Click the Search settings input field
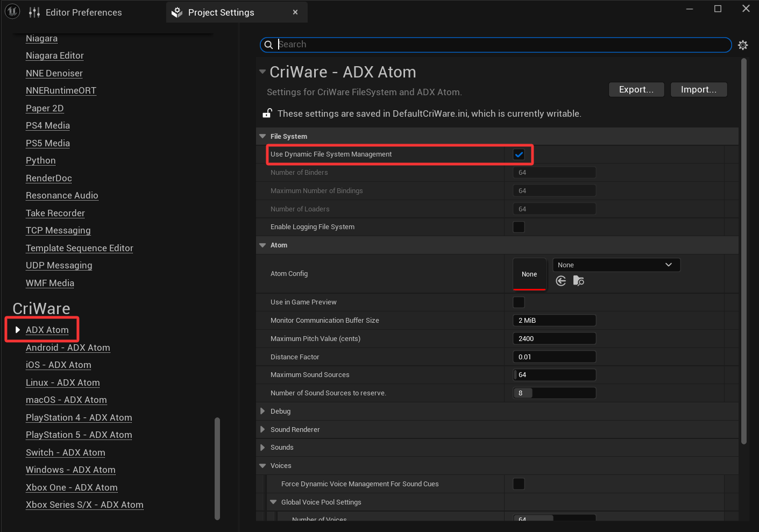759x532 pixels. (495, 45)
